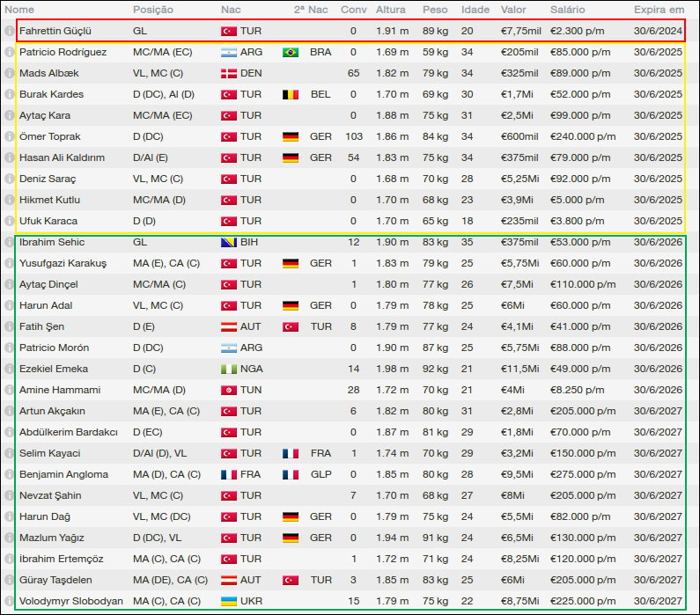Screen dimensions: 700x615
Task: Click the French flag in Benjamin Angloma's Nac column
Action: pyautogui.click(x=229, y=474)
